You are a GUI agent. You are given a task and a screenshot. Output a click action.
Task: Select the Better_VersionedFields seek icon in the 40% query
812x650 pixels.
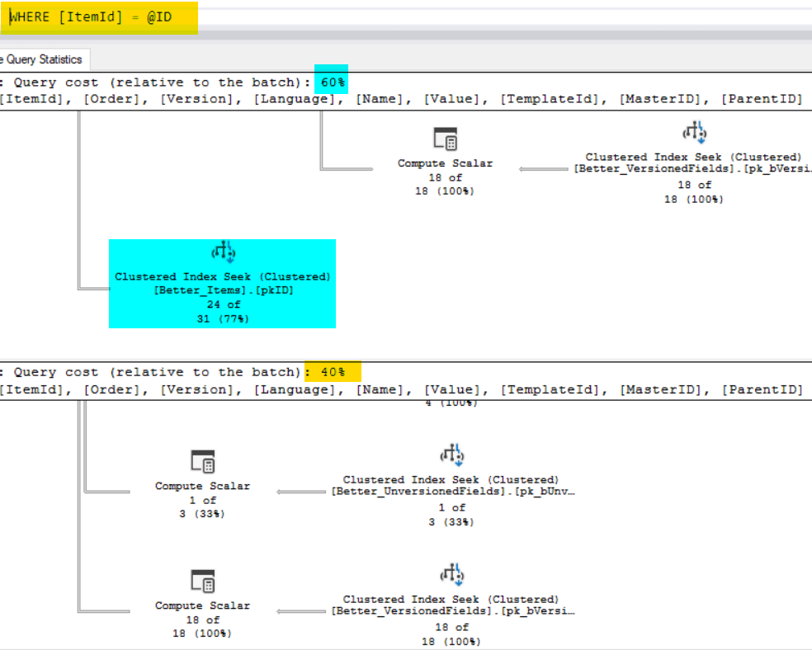click(451, 575)
